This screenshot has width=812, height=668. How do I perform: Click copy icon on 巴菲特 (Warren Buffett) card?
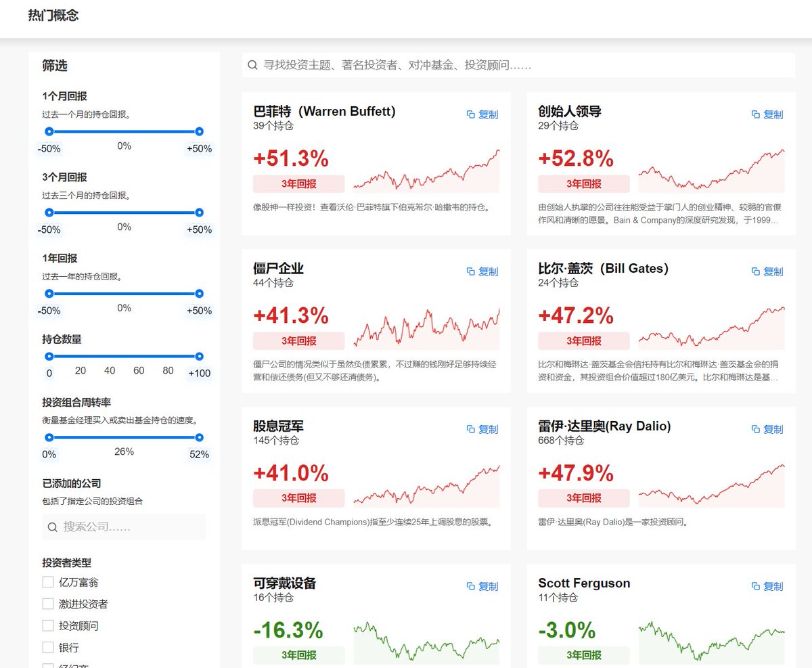tap(471, 114)
